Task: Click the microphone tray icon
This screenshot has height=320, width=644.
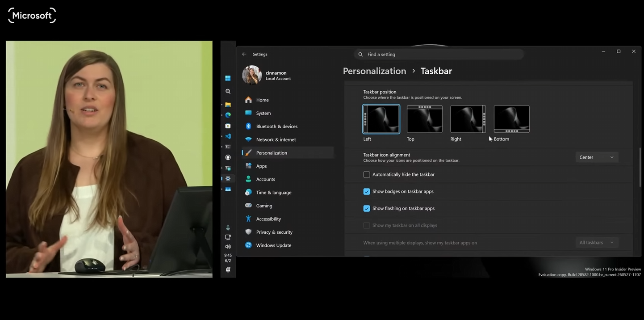Action: tap(228, 228)
